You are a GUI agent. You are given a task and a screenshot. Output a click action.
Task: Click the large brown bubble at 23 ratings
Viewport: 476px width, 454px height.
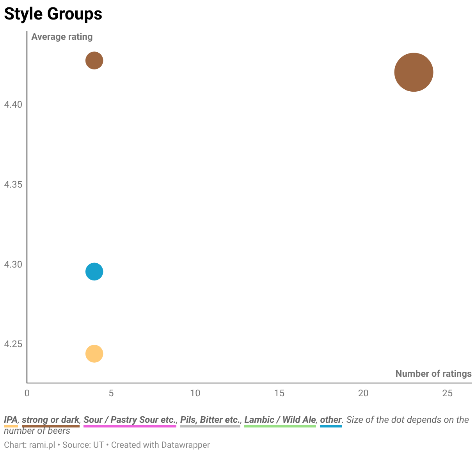[414, 72]
